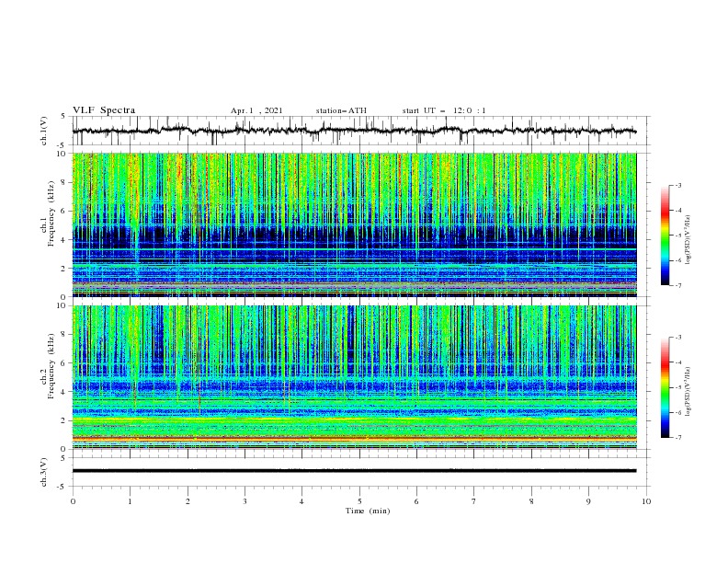Image resolution: width=728 pixels, height=563 pixels.
Task: Click the ch.3 flat voltage trace
Action: 354,471
